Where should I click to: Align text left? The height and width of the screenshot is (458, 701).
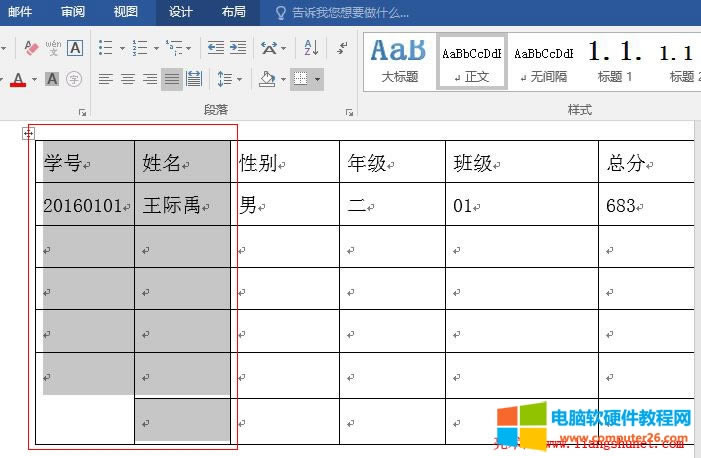106,80
